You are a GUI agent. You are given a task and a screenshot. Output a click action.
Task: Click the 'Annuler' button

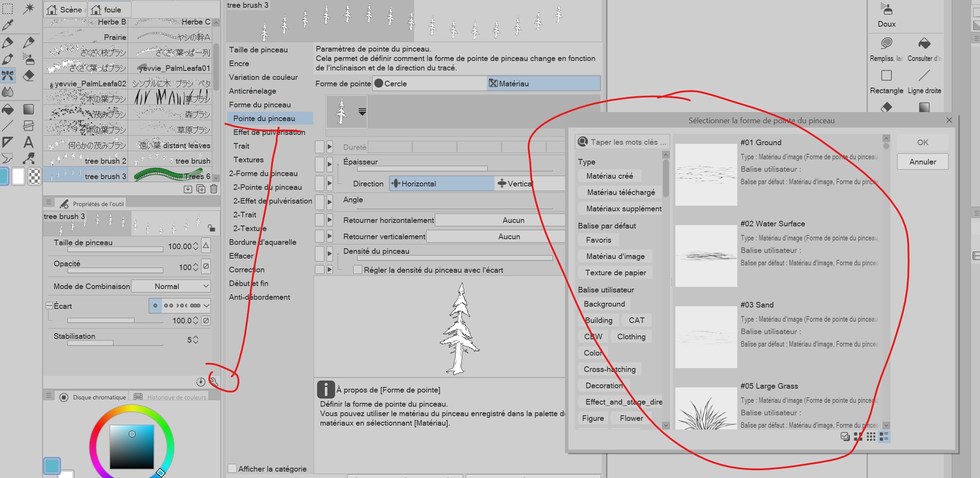922,162
